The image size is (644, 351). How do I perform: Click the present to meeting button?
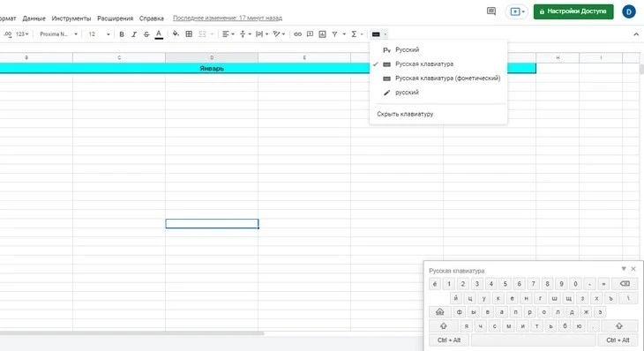517,11
